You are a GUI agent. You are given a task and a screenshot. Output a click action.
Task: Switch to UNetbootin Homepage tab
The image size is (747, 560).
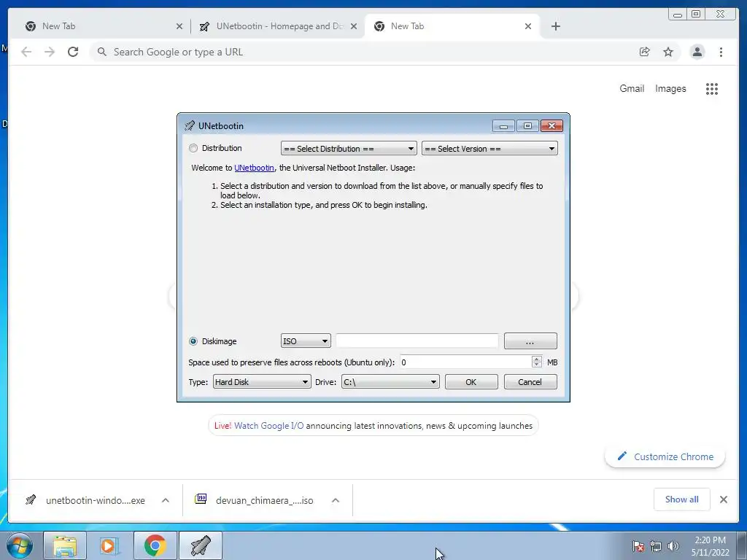(x=279, y=26)
